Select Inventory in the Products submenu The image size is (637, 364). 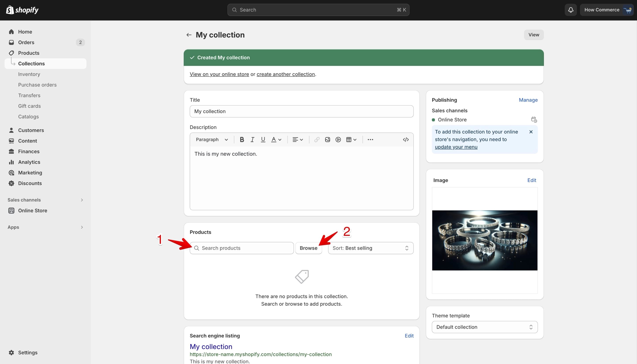pyautogui.click(x=29, y=74)
